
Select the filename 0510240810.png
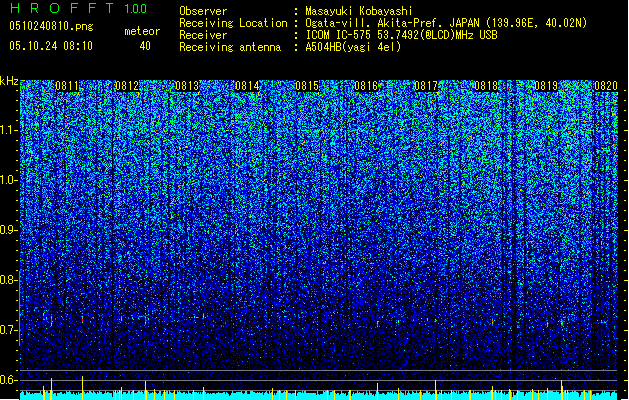[x=51, y=26]
